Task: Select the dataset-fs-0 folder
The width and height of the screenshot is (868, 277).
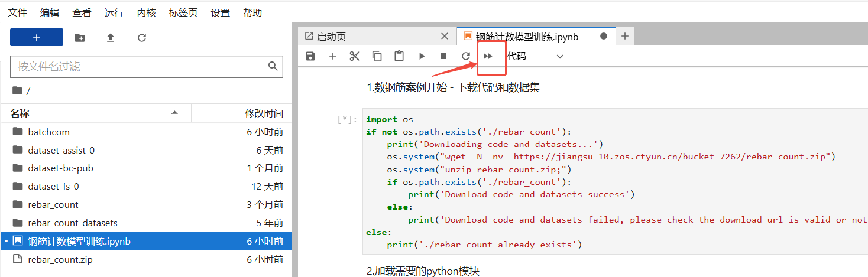Action: (x=148, y=187)
